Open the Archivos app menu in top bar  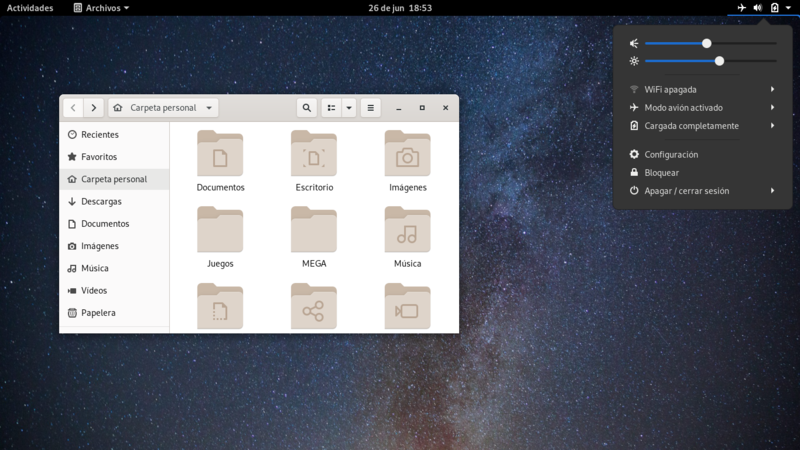click(x=101, y=8)
